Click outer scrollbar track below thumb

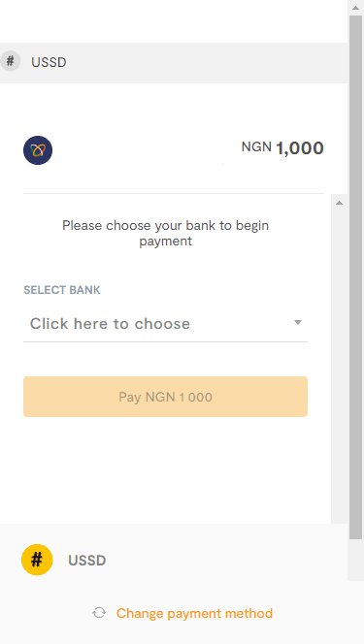(355, 560)
